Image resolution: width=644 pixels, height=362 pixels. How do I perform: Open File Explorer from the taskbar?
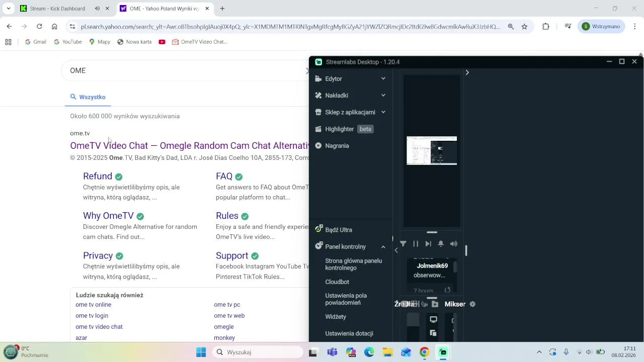point(387,352)
